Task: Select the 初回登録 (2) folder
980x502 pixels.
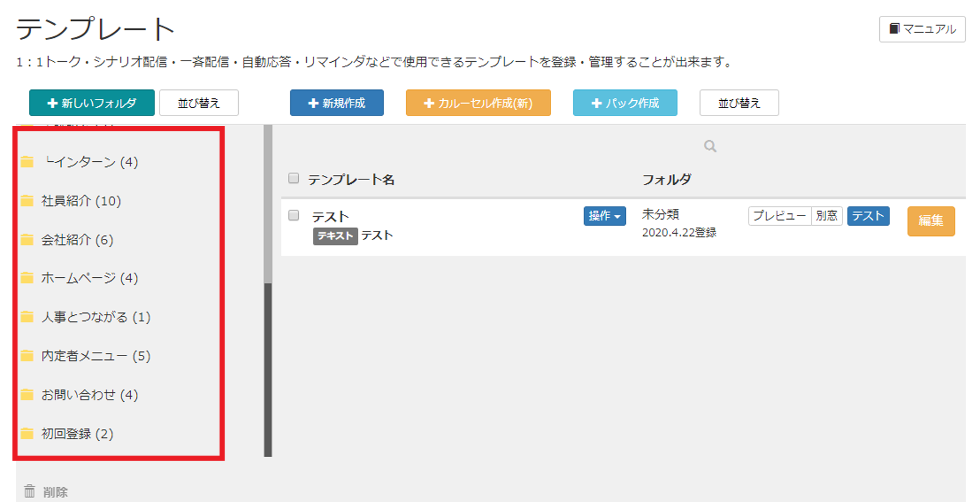Action: pyautogui.click(x=77, y=434)
